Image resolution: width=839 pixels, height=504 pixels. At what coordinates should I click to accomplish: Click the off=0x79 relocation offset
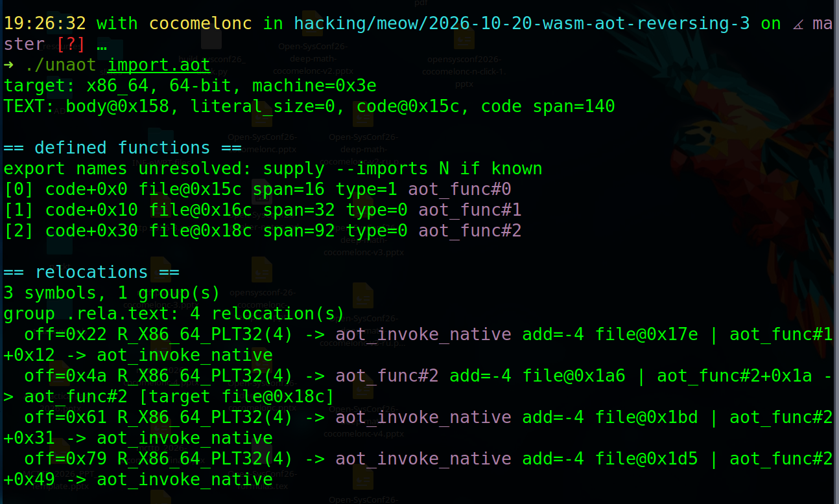65,459
